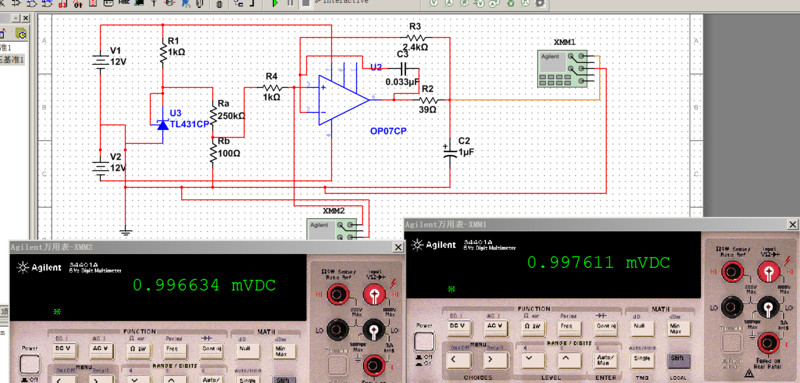Image resolution: width=800 pixels, height=383 pixels.
Task: Toggle Shift key on XMM1 multimeter
Action: click(678, 361)
